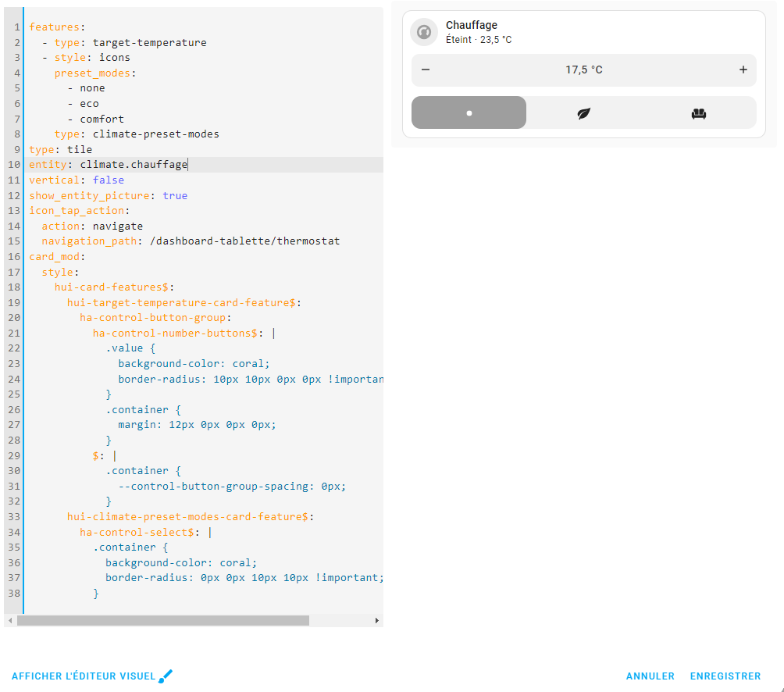Click the Chauffage card title text
The width and height of the screenshot is (784, 692).
click(471, 25)
